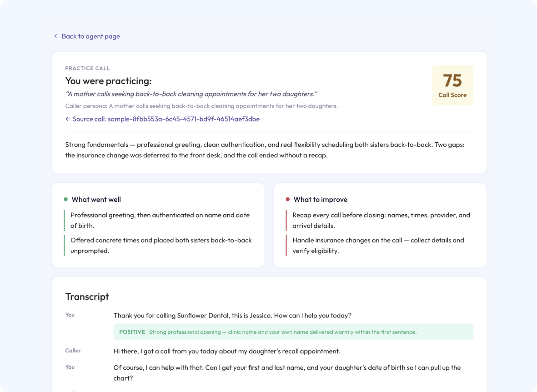This screenshot has height=392, width=537.
Task: Click the Caller persona description line
Action: click(x=201, y=106)
